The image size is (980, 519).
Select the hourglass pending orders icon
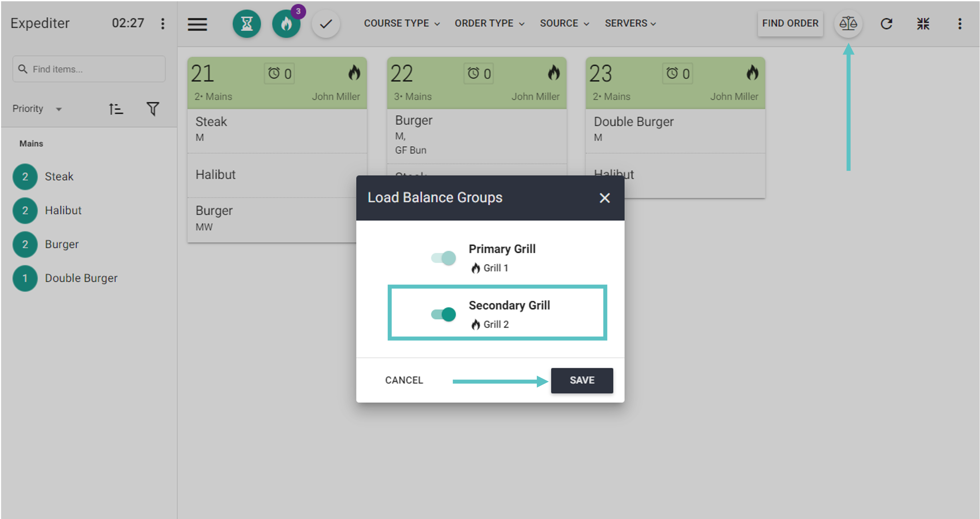[x=246, y=24]
